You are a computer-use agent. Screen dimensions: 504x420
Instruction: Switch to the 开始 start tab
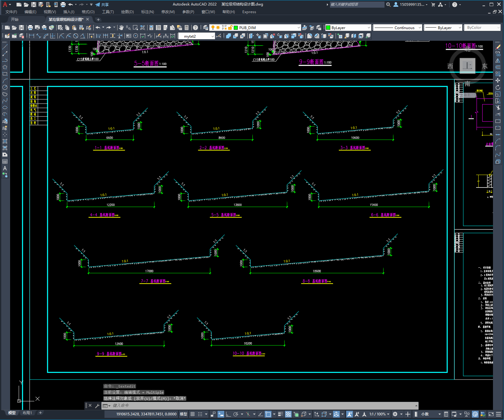pyautogui.click(x=15, y=19)
